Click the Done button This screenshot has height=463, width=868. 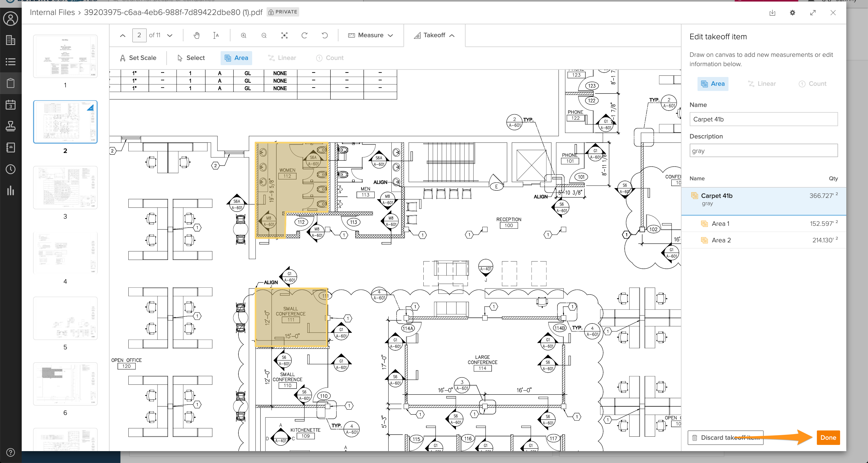[x=828, y=437]
